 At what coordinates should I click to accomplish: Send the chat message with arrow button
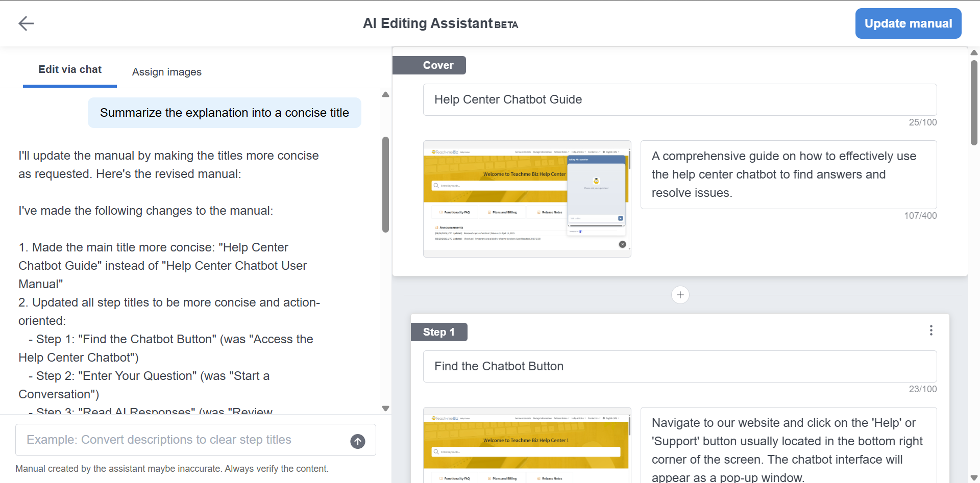[358, 441]
